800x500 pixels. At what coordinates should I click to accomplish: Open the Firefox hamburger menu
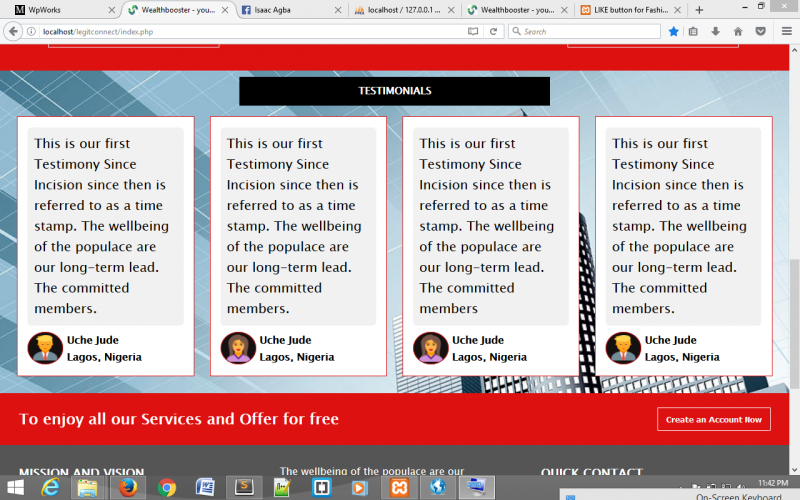[787, 32]
